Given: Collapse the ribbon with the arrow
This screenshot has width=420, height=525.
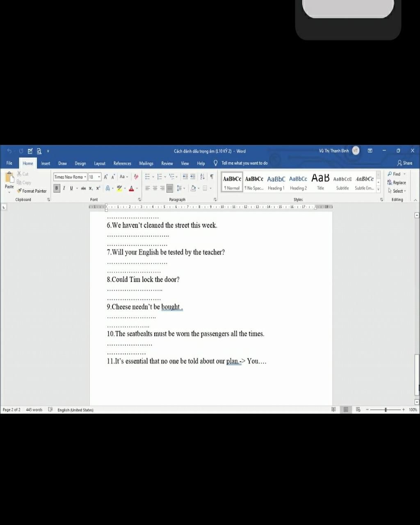Looking at the screenshot, I should click(415, 200).
